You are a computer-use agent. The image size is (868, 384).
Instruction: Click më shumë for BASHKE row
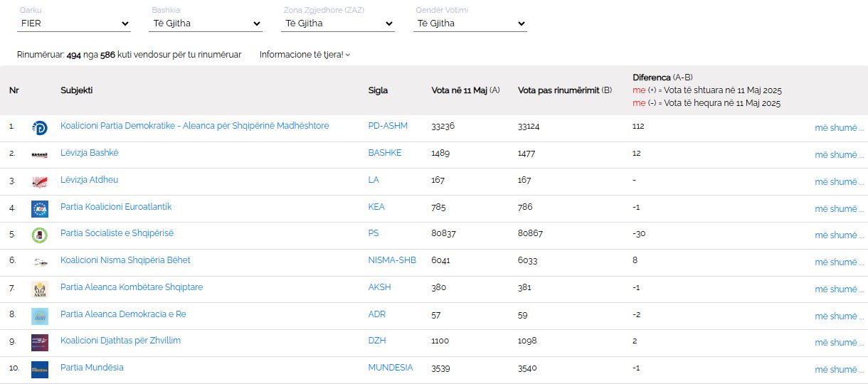pyautogui.click(x=840, y=155)
